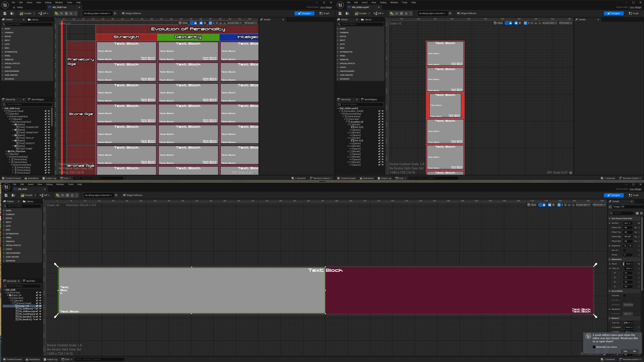This screenshot has height=362, width=644.
Task: Open Diff dropdown in WB_SkillsTree window
Action: tap(44, 13)
